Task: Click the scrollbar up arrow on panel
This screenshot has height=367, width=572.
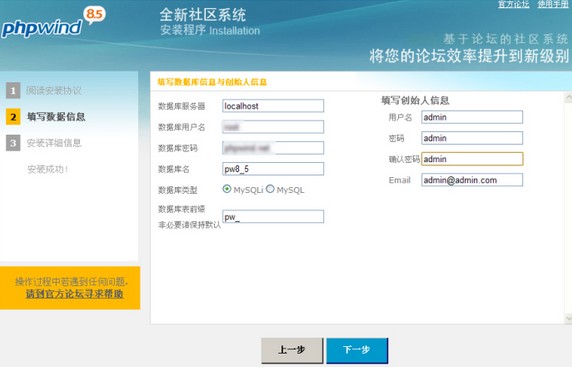Action: pyautogui.click(x=568, y=97)
